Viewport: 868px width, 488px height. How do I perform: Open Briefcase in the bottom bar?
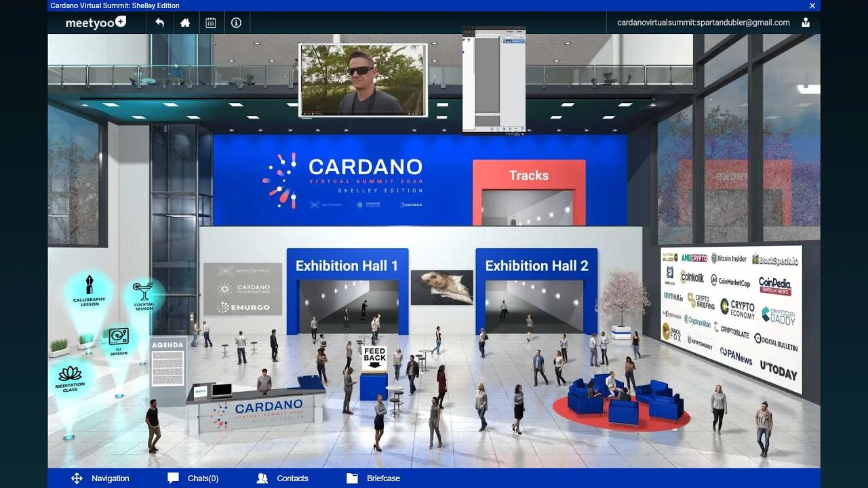click(x=373, y=479)
